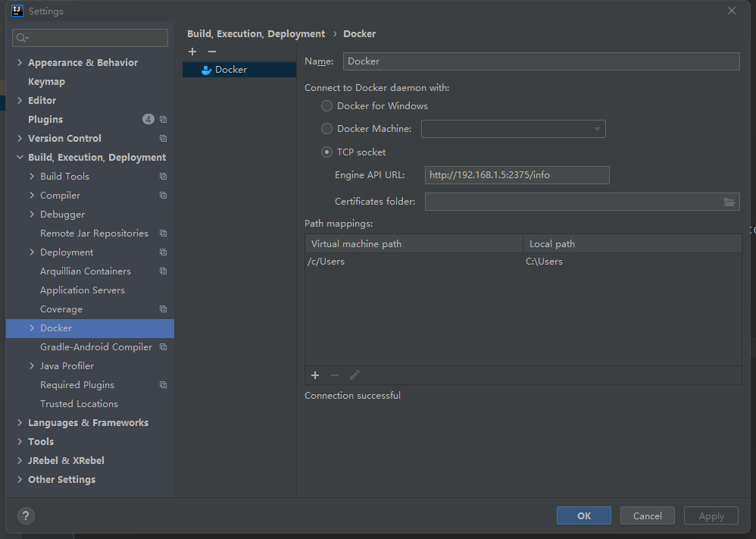Select the /c/Users virtual machine path cell
Viewport: 756px width, 539px height.
pos(414,262)
